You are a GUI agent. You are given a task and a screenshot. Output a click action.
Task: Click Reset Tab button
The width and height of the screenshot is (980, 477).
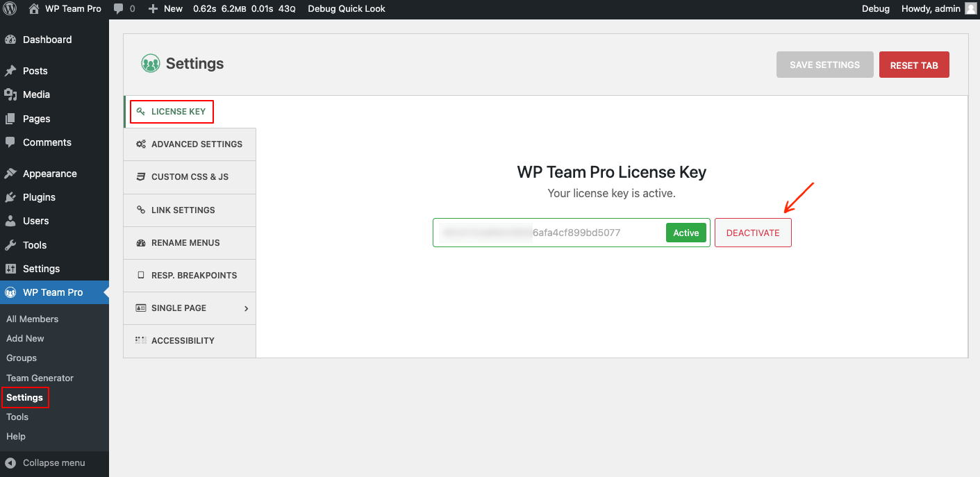(914, 65)
